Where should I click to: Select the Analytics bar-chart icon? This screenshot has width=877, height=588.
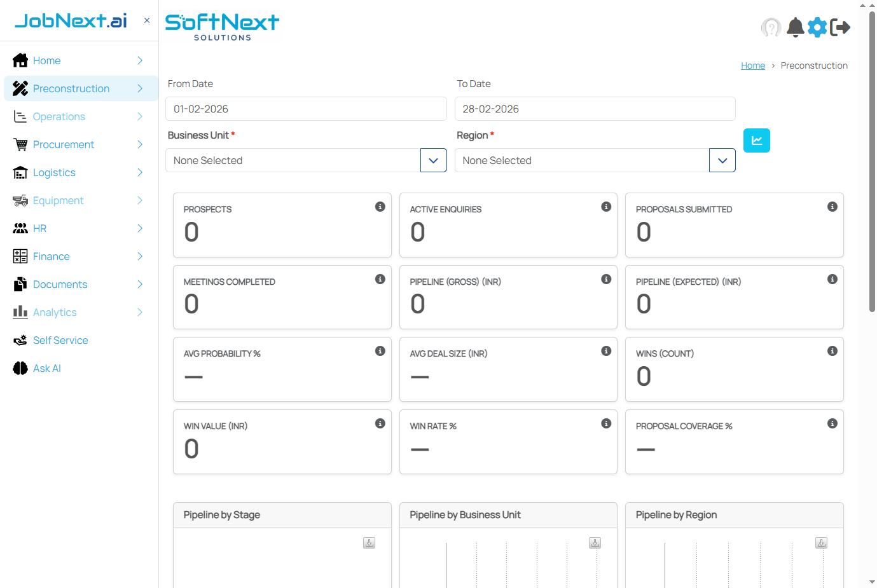point(20,312)
